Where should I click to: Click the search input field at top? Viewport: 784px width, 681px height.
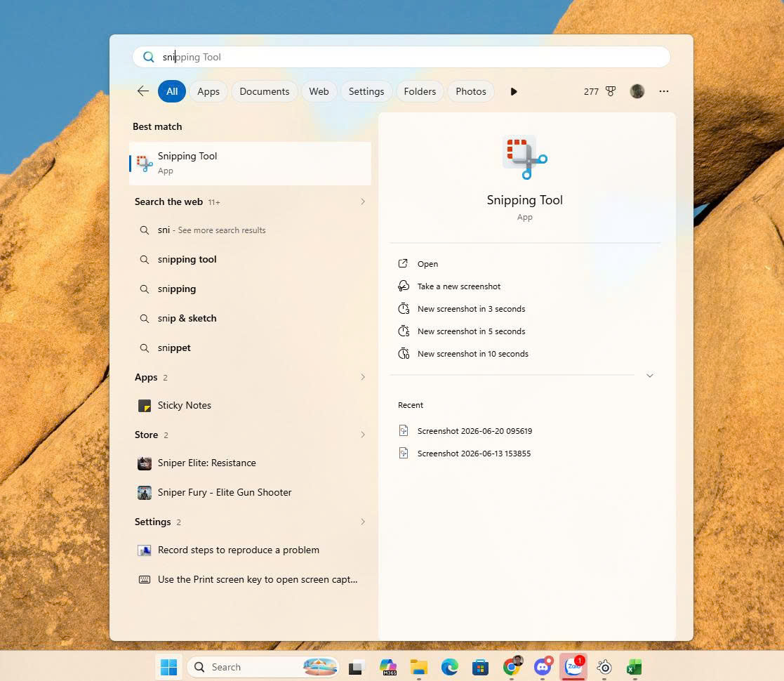[x=401, y=57]
